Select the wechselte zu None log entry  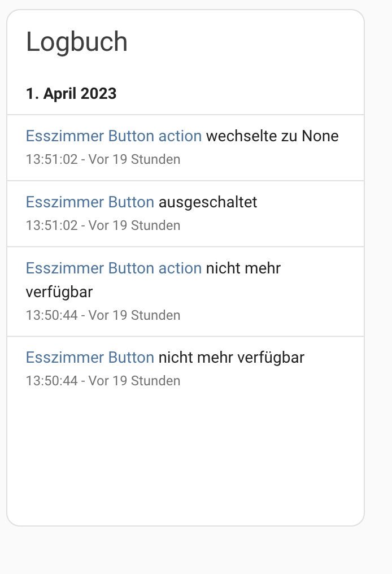pos(185,147)
